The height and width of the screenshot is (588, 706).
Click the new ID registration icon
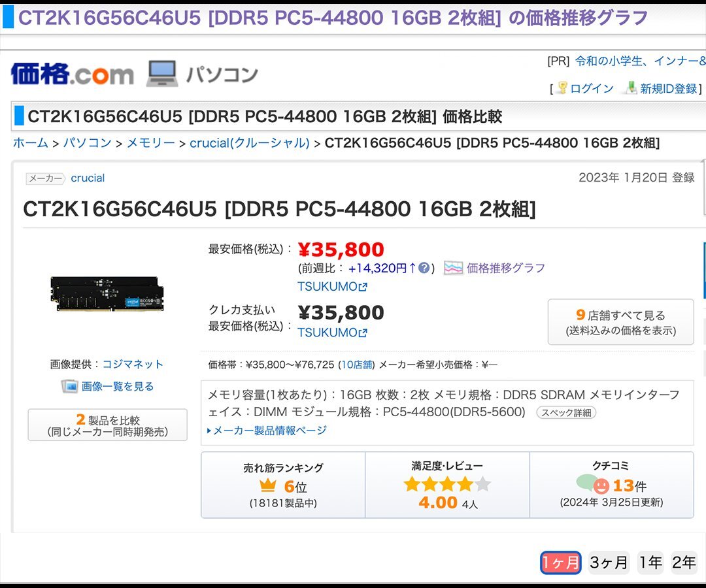click(631, 88)
